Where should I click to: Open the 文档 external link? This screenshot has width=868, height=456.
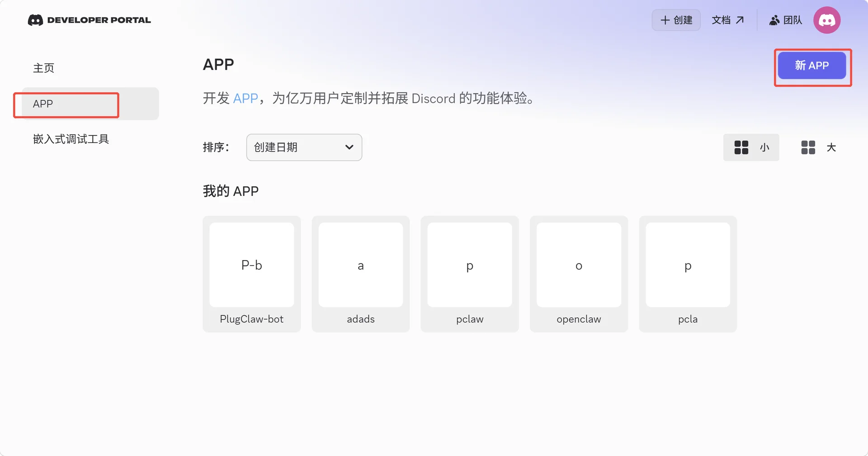pos(728,20)
